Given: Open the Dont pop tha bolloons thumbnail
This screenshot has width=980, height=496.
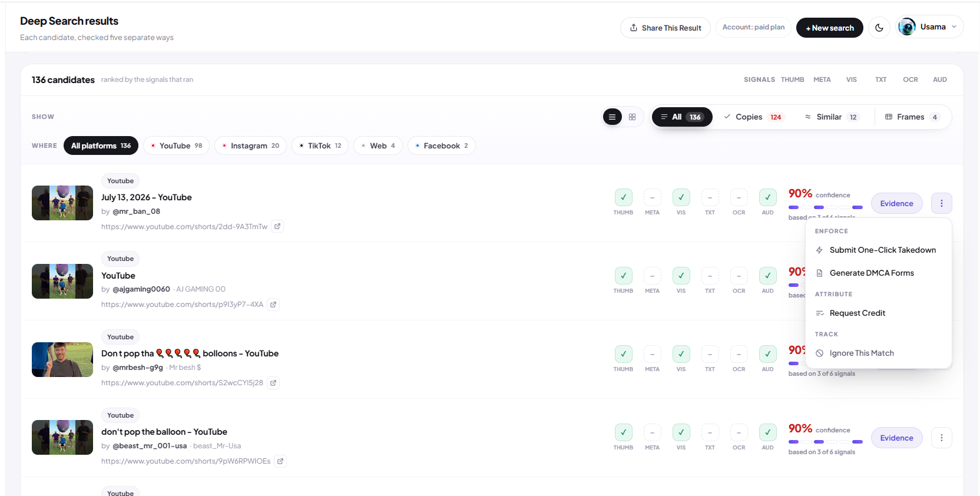Looking at the screenshot, I should (62, 359).
